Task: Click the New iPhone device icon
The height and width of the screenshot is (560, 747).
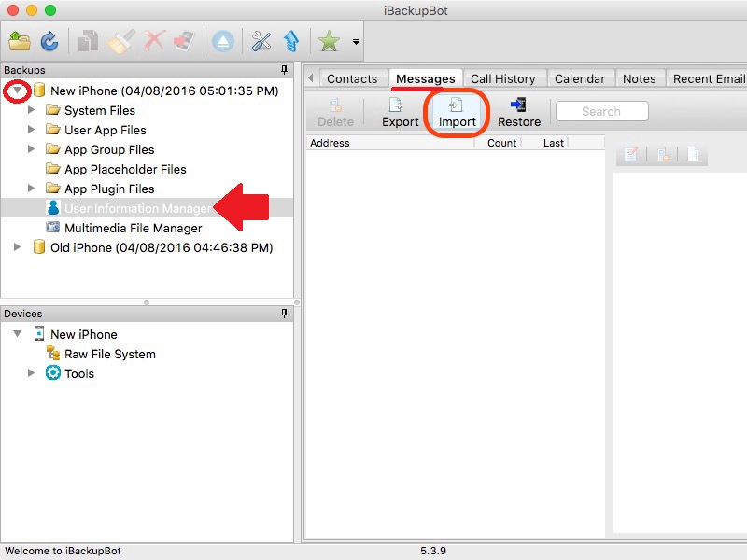Action: [x=39, y=333]
